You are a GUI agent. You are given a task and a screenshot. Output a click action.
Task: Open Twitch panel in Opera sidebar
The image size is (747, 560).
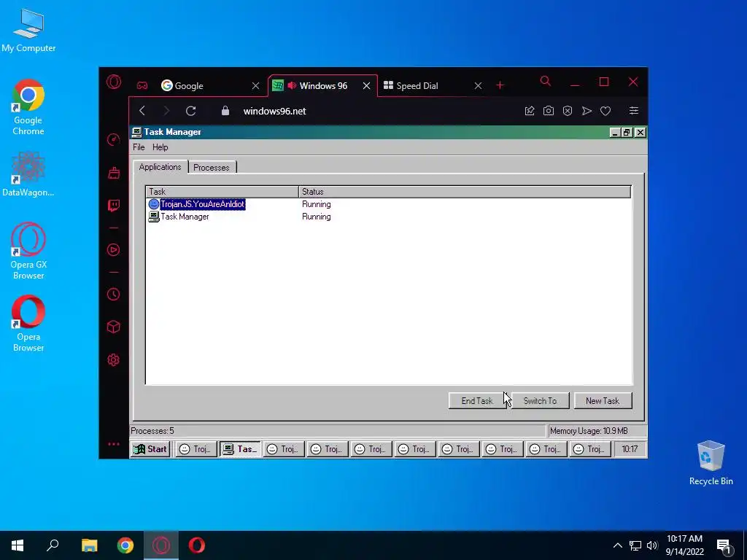click(x=113, y=205)
